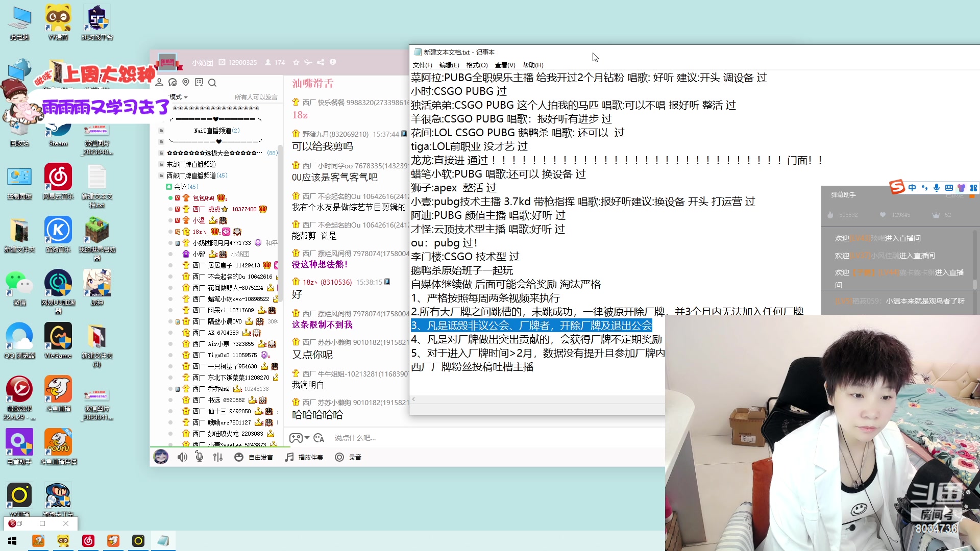Open the 查看(V) menu in Notepad
Viewport: 980px width, 551px height.
tap(505, 65)
